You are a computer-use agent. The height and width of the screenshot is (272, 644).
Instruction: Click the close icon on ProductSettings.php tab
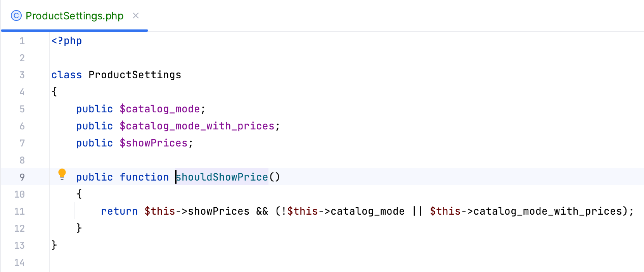coord(136,16)
